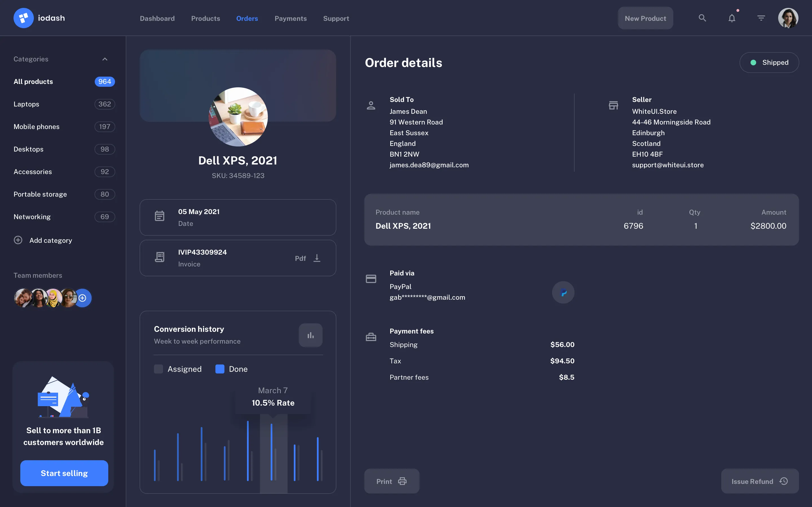Click Add category in the sidebar
The image size is (812, 507).
(x=43, y=240)
